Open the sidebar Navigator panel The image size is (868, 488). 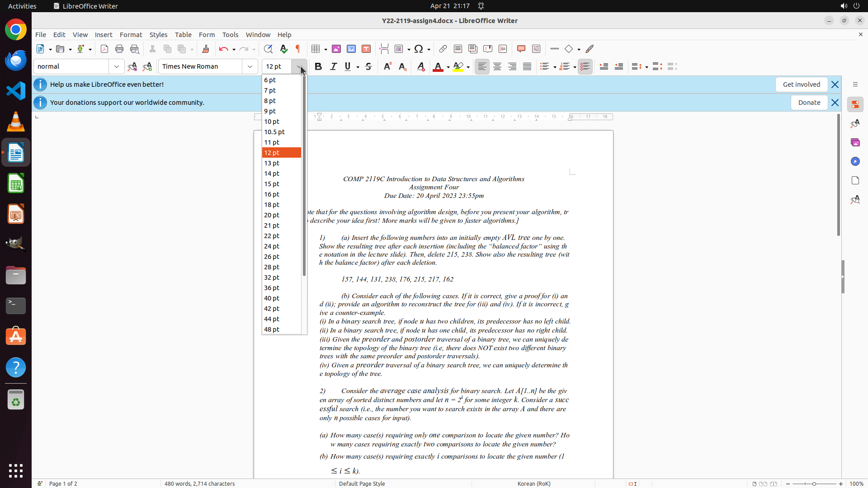pyautogui.click(x=855, y=161)
